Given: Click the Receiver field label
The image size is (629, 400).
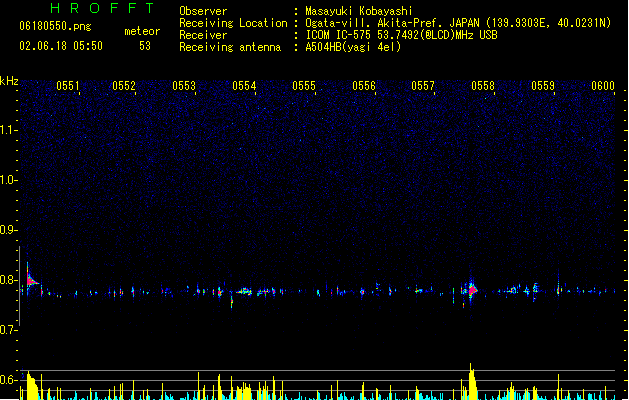Looking at the screenshot, I should click(x=203, y=35).
